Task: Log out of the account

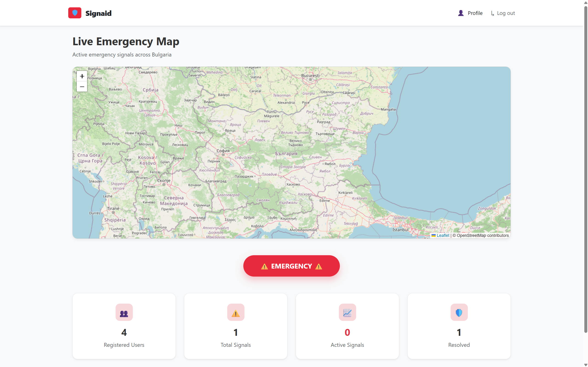Action: coord(506,13)
